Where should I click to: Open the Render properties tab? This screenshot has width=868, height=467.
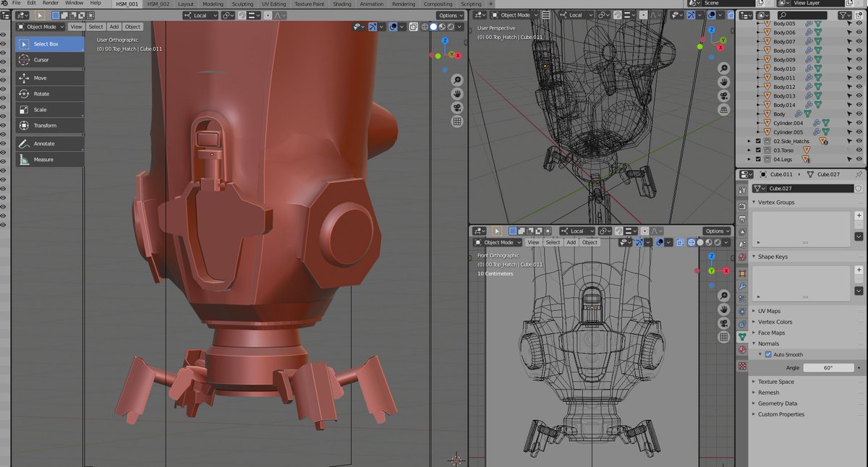742,206
